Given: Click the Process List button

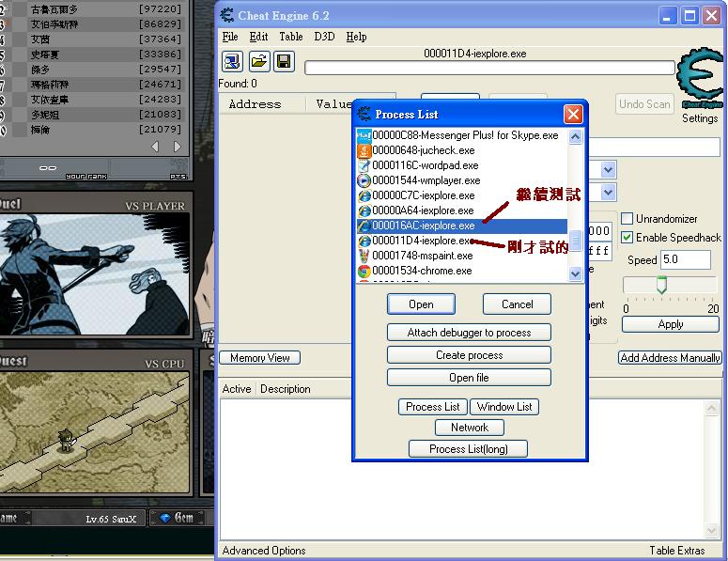Looking at the screenshot, I should coord(433,407).
